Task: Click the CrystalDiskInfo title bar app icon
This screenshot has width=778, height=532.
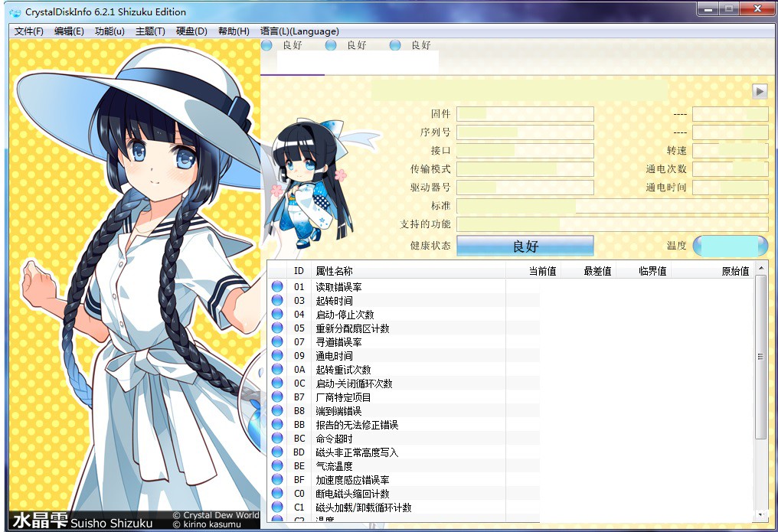Action: pyautogui.click(x=15, y=12)
